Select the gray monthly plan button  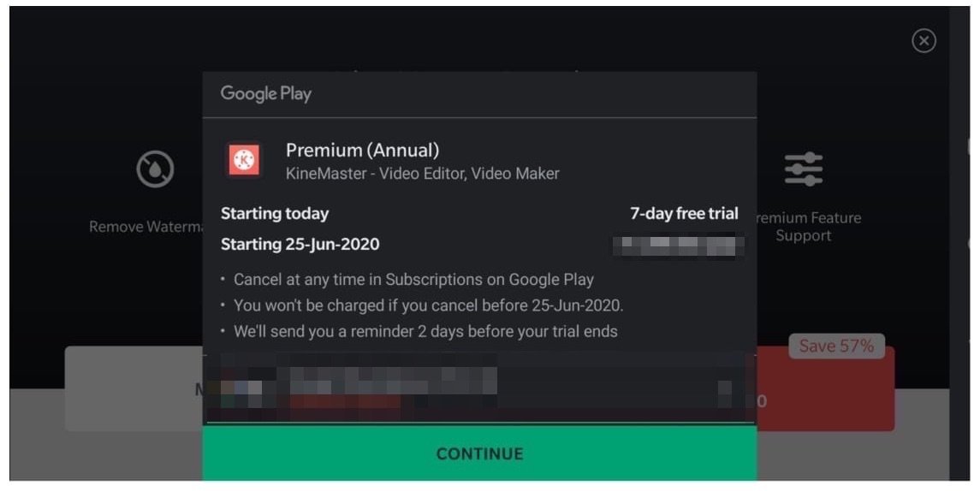(134, 389)
